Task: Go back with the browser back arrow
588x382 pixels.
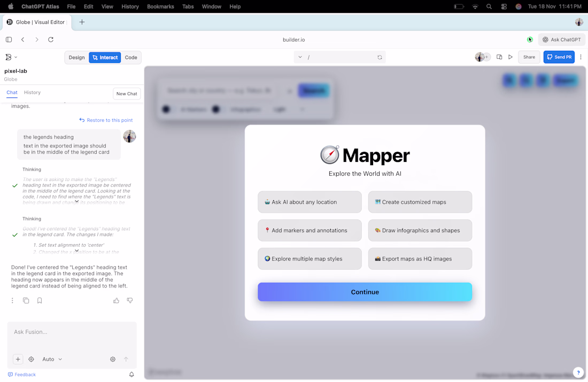Action: (23, 40)
